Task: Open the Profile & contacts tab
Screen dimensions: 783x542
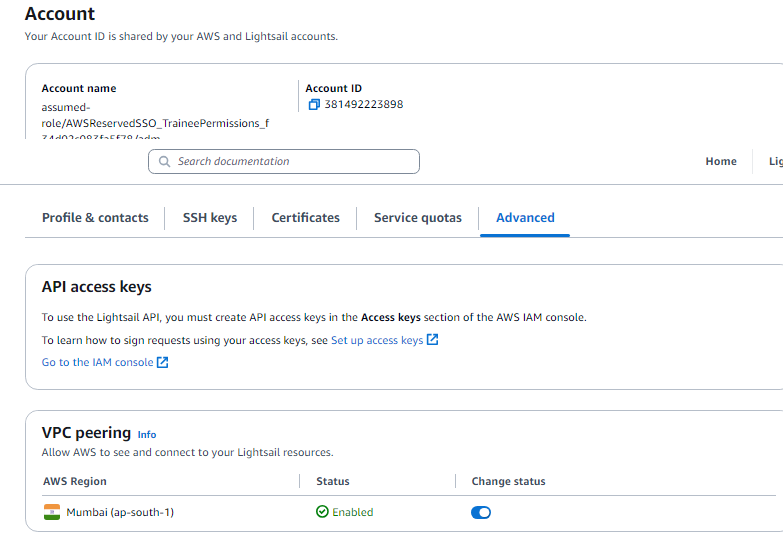Action: (95, 218)
